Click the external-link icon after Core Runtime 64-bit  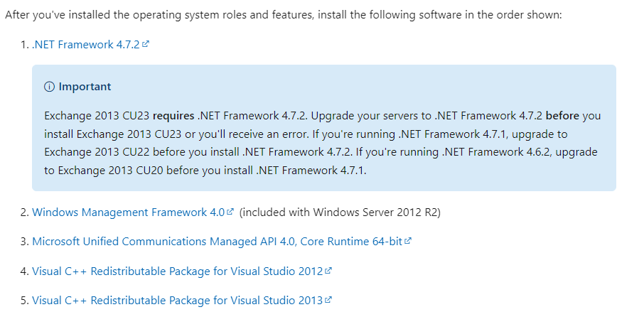click(x=407, y=241)
